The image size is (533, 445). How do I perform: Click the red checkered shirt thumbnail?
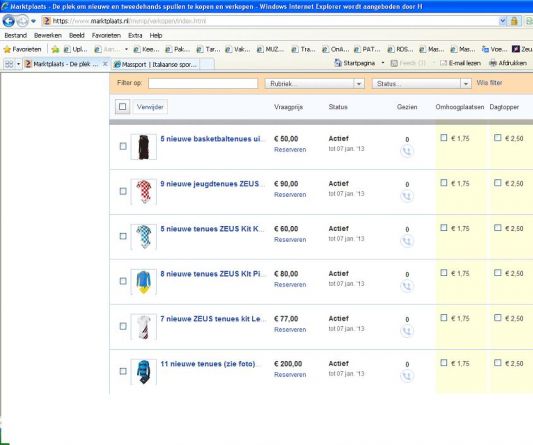143,192
